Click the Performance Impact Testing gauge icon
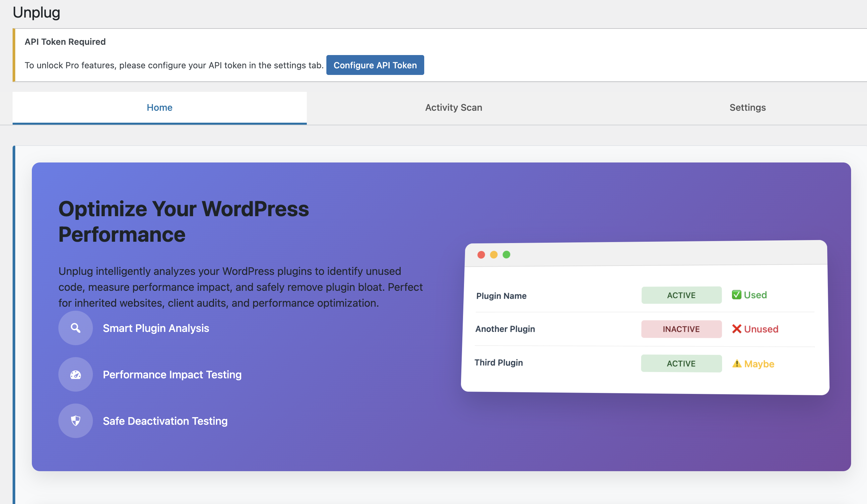 click(76, 374)
